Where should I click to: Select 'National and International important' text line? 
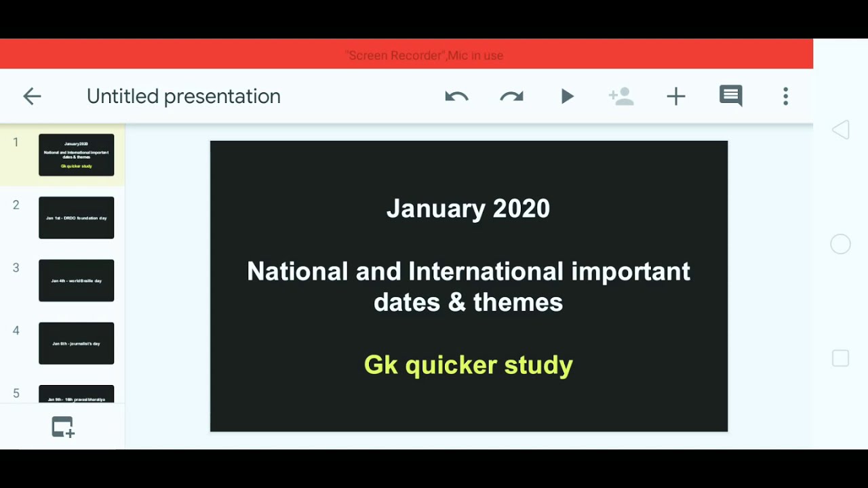click(x=469, y=271)
